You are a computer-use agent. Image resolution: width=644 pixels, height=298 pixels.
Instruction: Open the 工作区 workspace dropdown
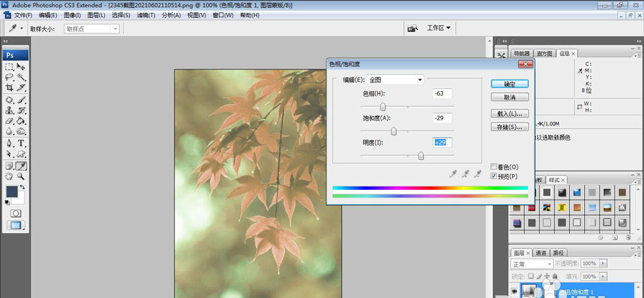(439, 28)
